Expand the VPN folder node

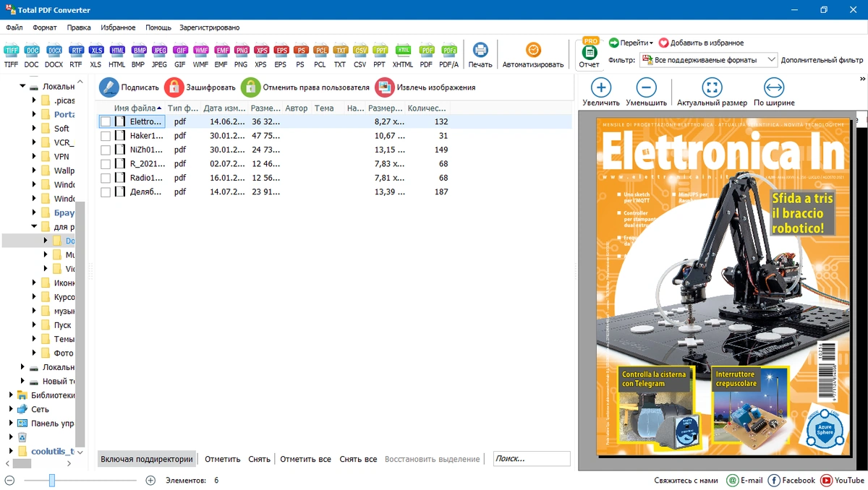(34, 157)
